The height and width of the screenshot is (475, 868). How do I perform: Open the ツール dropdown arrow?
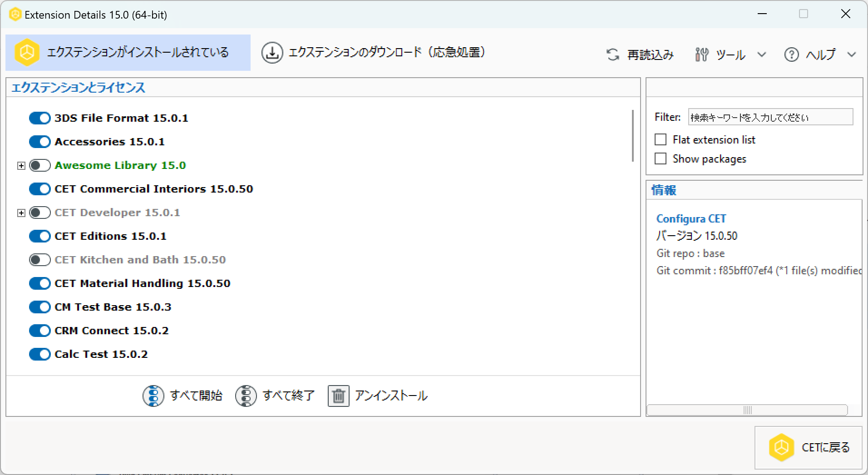[762, 55]
